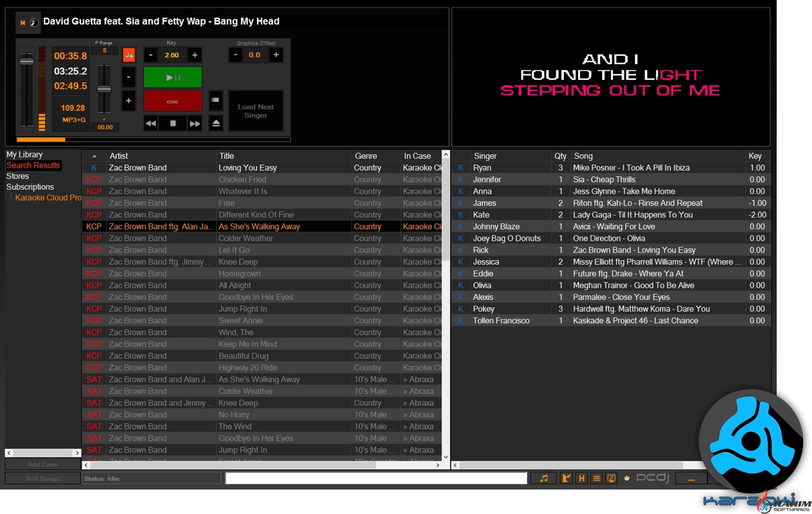The width and height of the screenshot is (812, 514).
Task: Click the music note icon in bottom toolbar
Action: coord(544,478)
